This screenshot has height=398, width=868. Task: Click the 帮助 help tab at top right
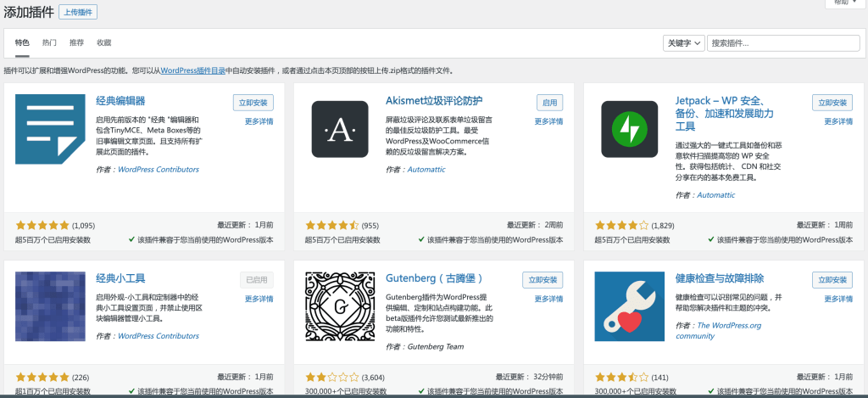point(844,3)
